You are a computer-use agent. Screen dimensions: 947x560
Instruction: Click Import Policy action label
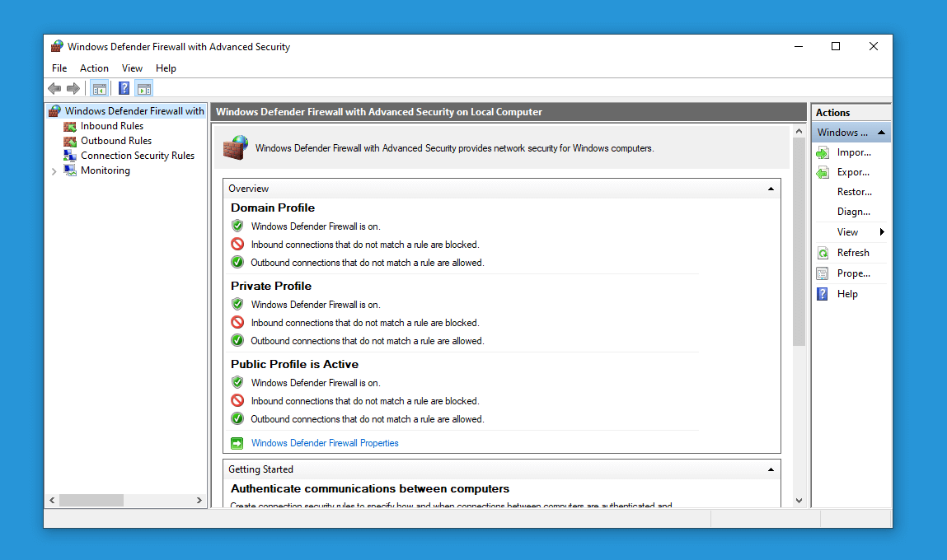pyautogui.click(x=854, y=152)
